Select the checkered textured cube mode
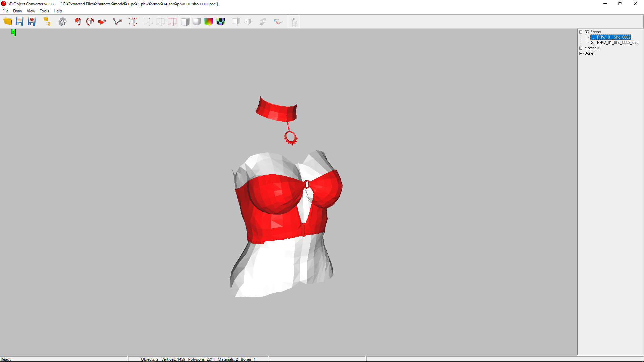 coord(221,22)
